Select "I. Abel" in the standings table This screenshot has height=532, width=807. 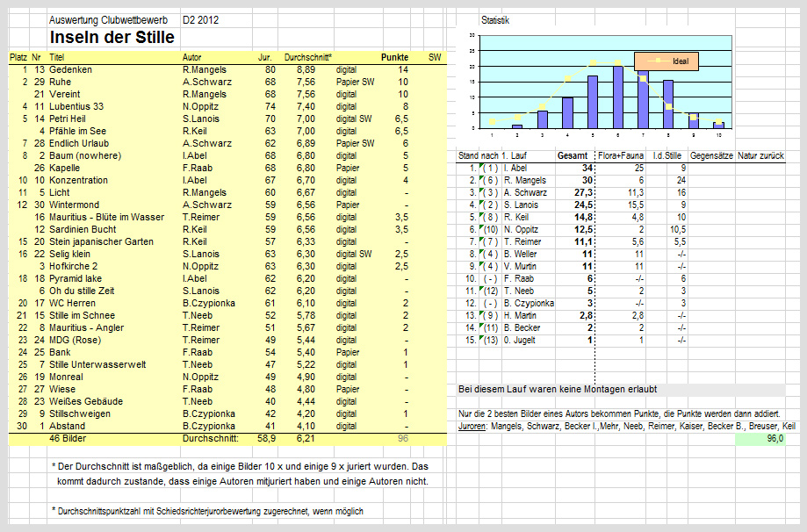[x=515, y=169]
